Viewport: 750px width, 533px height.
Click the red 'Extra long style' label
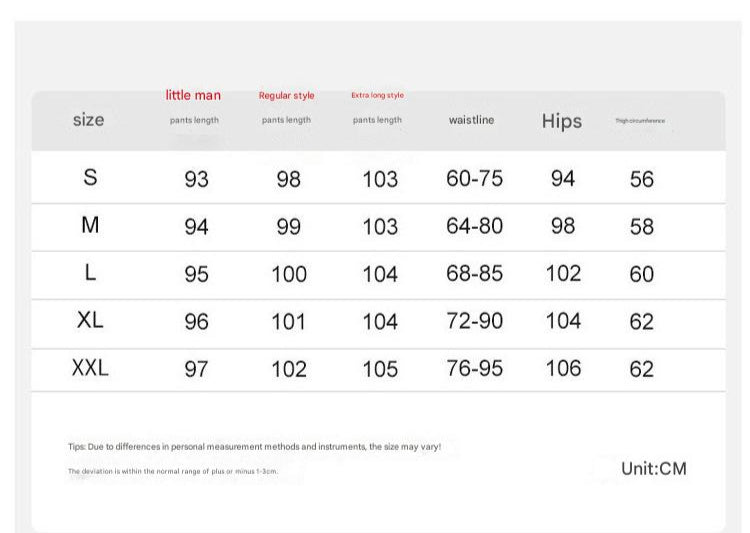(377, 96)
